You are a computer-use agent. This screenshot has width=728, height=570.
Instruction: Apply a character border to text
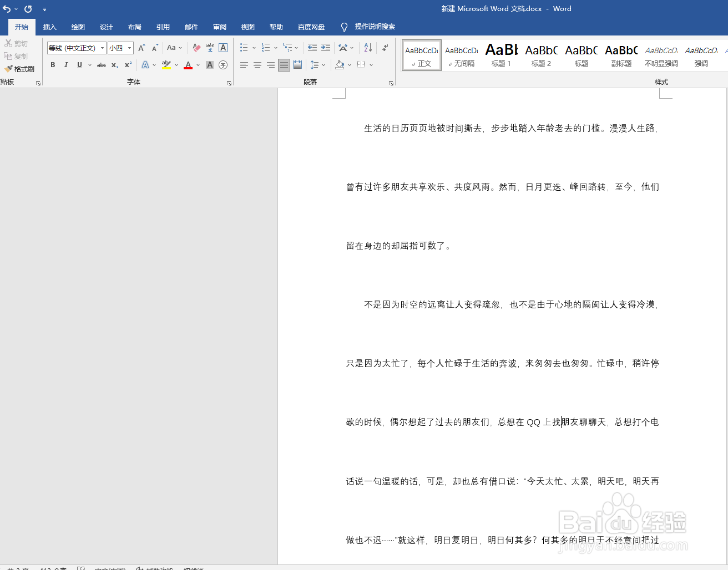[223, 48]
